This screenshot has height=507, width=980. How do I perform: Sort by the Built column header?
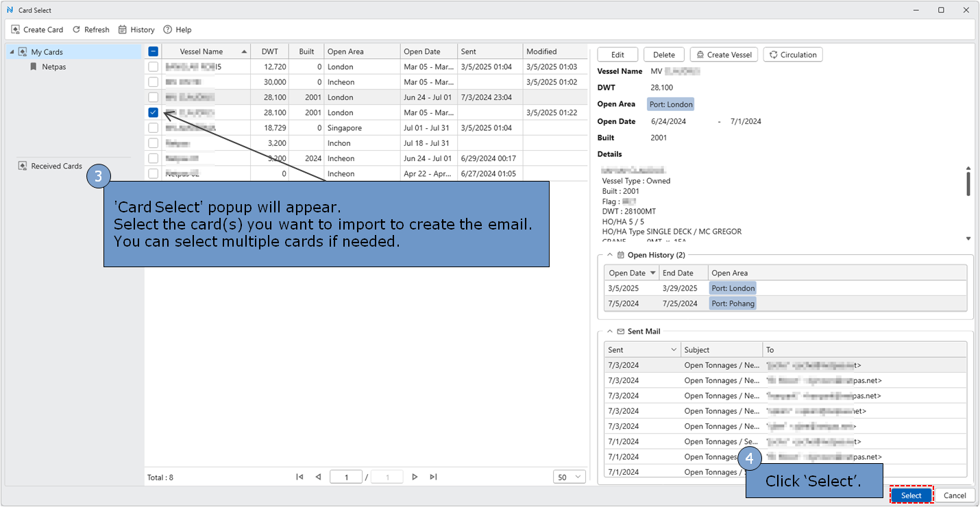pos(307,51)
